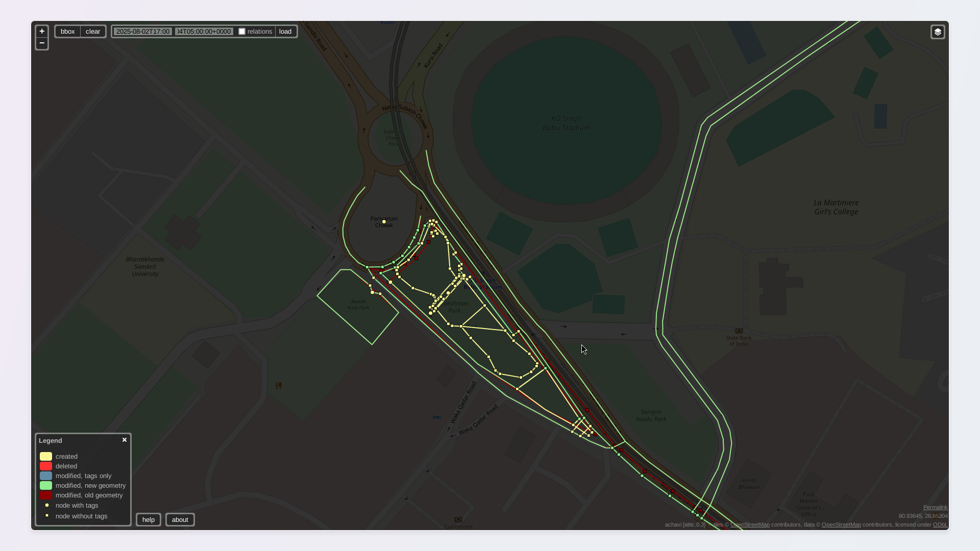980x551 pixels.
Task: Select the tagged node at Parivartan Chowk
Action: point(384,222)
